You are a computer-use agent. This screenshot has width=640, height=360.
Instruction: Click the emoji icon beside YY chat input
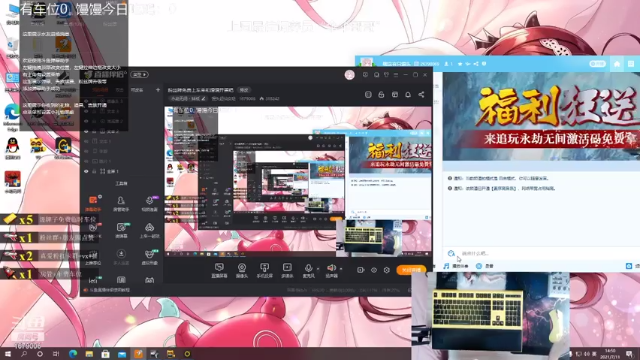click(451, 253)
